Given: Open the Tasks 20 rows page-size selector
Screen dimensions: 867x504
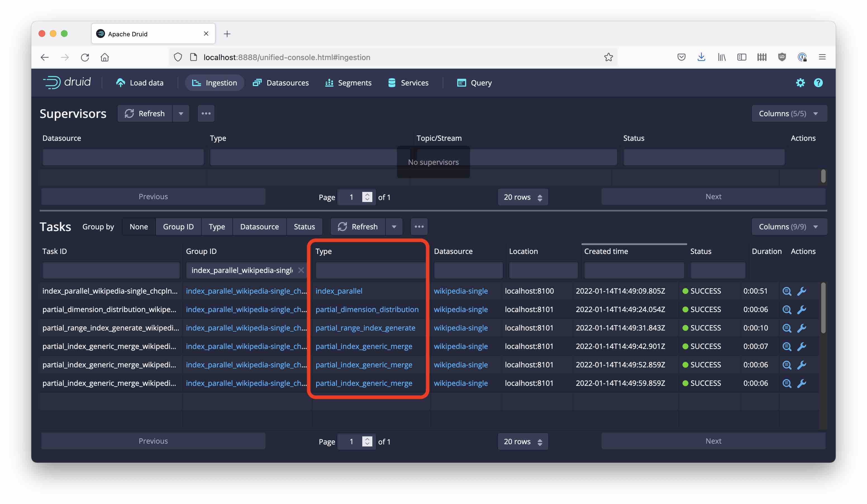Looking at the screenshot, I should coord(522,441).
